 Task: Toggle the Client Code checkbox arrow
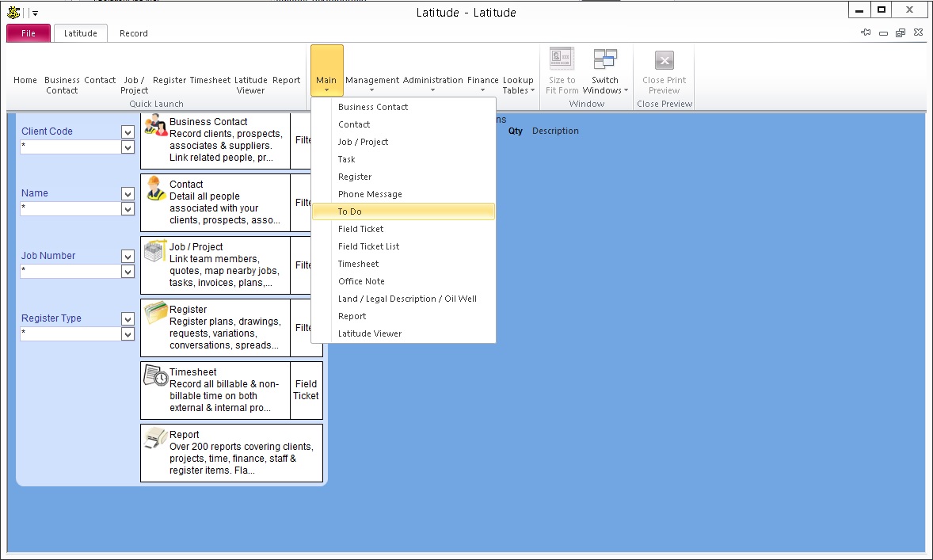[x=128, y=131]
